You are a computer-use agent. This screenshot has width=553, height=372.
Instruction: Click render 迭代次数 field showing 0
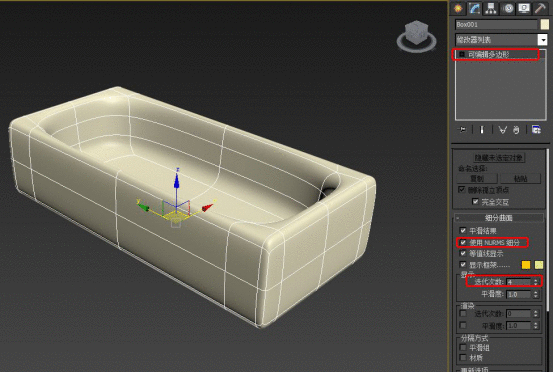point(518,313)
